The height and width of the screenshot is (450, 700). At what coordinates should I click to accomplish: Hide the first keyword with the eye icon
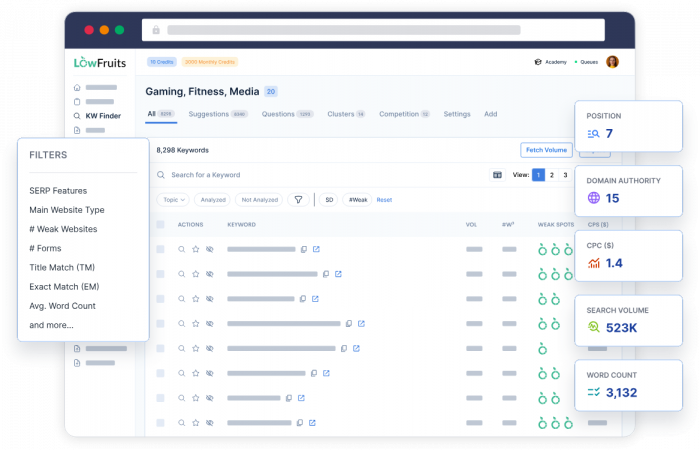pyautogui.click(x=210, y=249)
